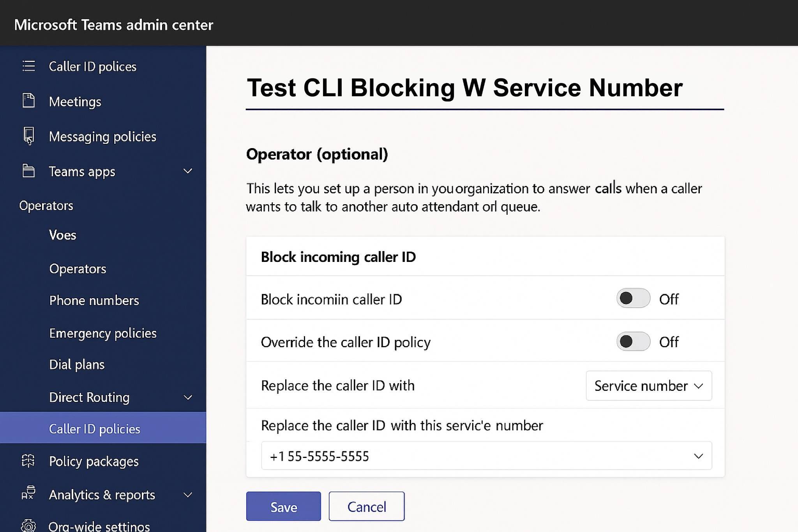The width and height of the screenshot is (798, 532).
Task: Select Operators in the sidebar menu
Action: [x=78, y=268]
